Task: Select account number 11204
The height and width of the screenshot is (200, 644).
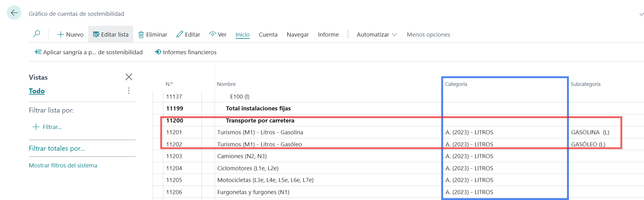Action: 174,168
